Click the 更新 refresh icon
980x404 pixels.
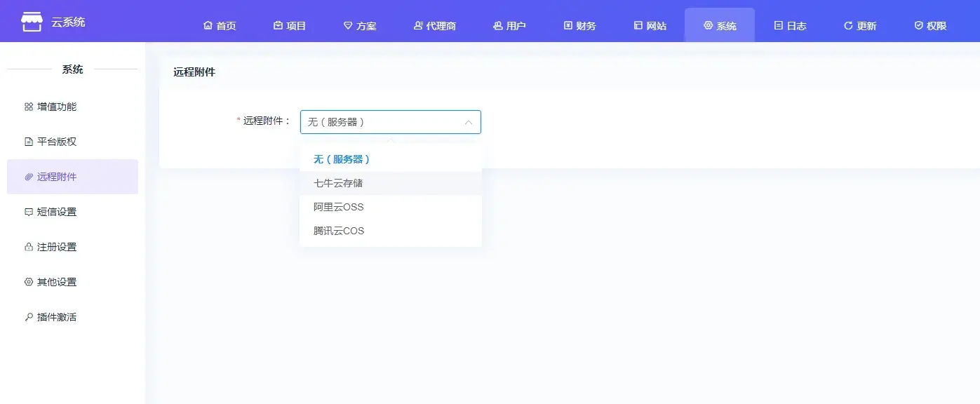[848, 26]
